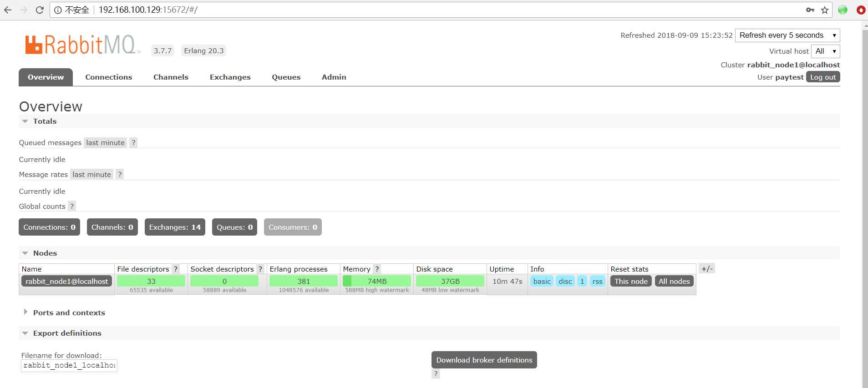Open help for Queued messages

pyautogui.click(x=133, y=143)
